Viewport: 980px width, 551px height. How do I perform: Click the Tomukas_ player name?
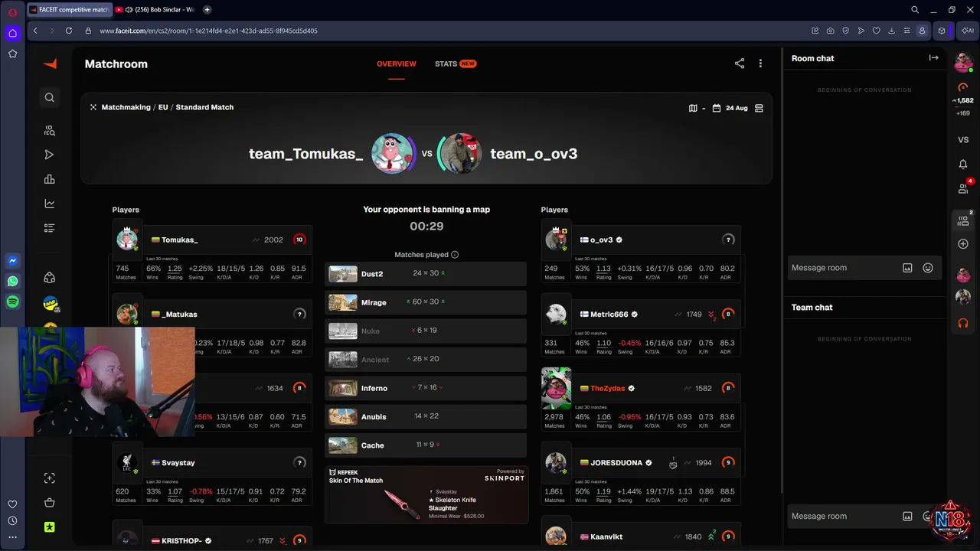pyautogui.click(x=180, y=240)
